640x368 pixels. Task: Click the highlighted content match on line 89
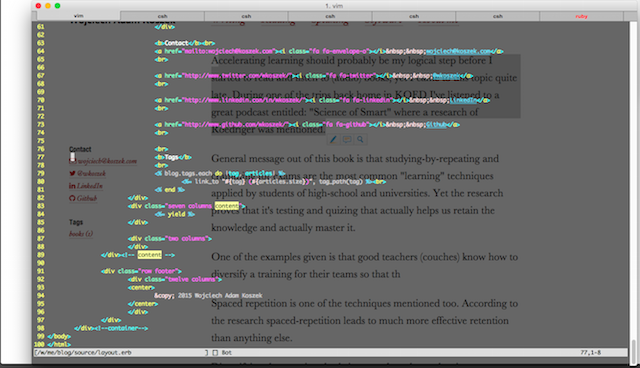149,255
